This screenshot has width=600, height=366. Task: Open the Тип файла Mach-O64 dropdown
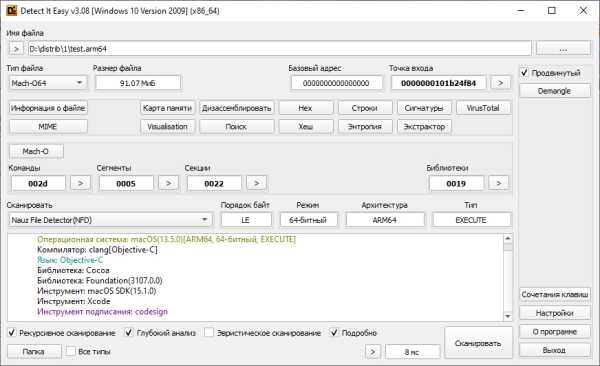(48, 83)
